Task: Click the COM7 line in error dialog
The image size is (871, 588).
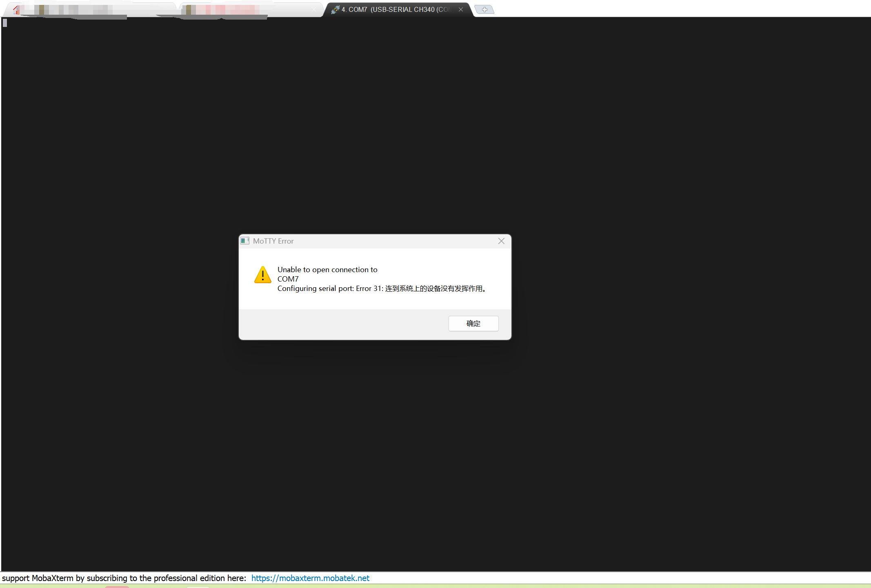Action: [288, 279]
